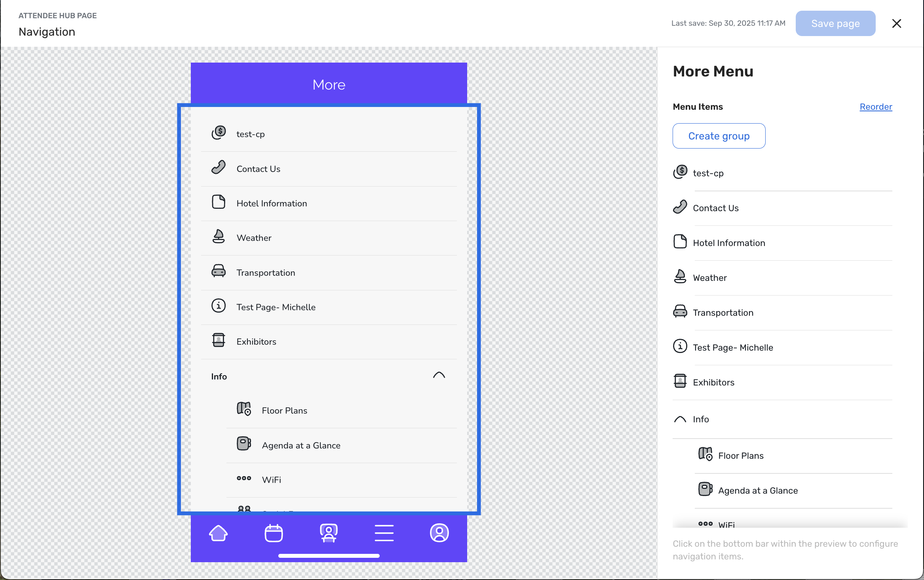Click the car icon next to Transportation
Viewport: 924px width, 580px height.
point(219,272)
